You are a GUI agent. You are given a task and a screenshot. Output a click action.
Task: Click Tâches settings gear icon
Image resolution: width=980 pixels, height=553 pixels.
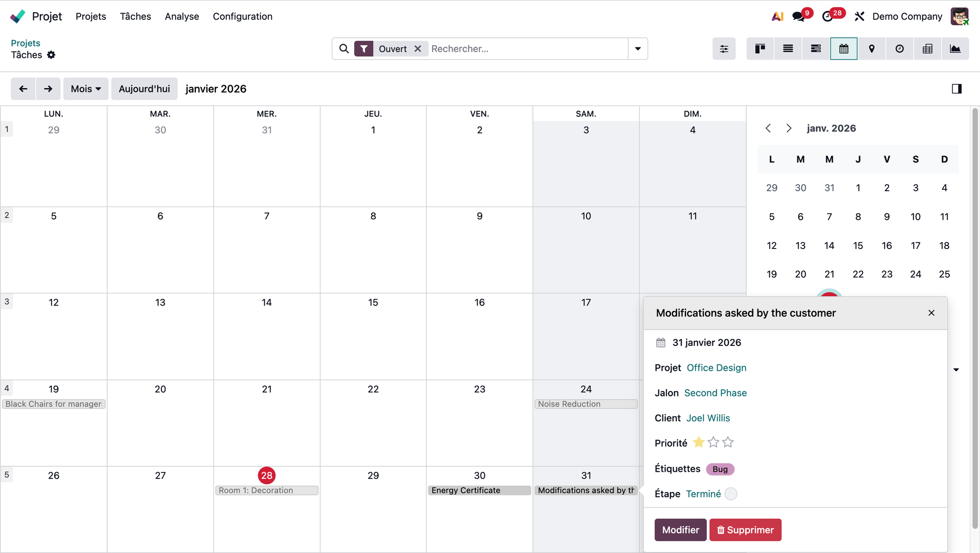[51, 55]
